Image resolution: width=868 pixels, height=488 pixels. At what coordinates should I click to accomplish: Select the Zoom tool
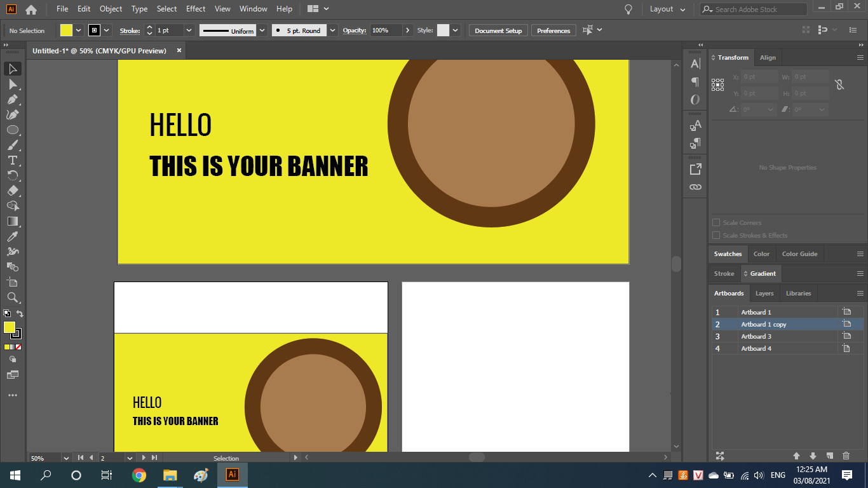click(x=13, y=297)
